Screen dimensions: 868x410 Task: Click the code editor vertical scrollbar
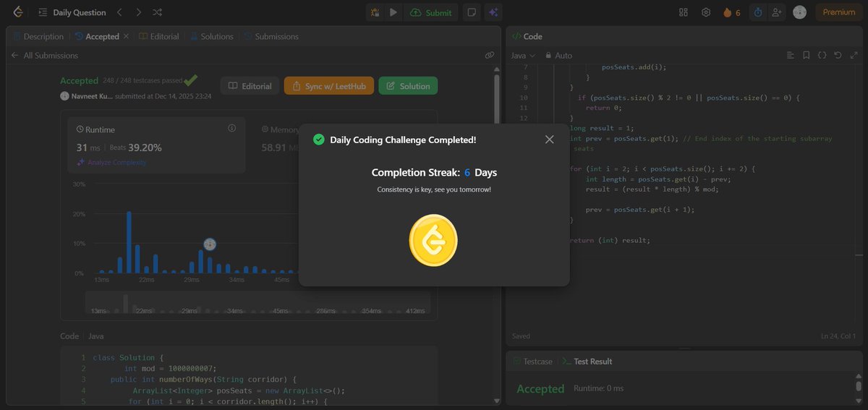pyautogui.click(x=860, y=195)
